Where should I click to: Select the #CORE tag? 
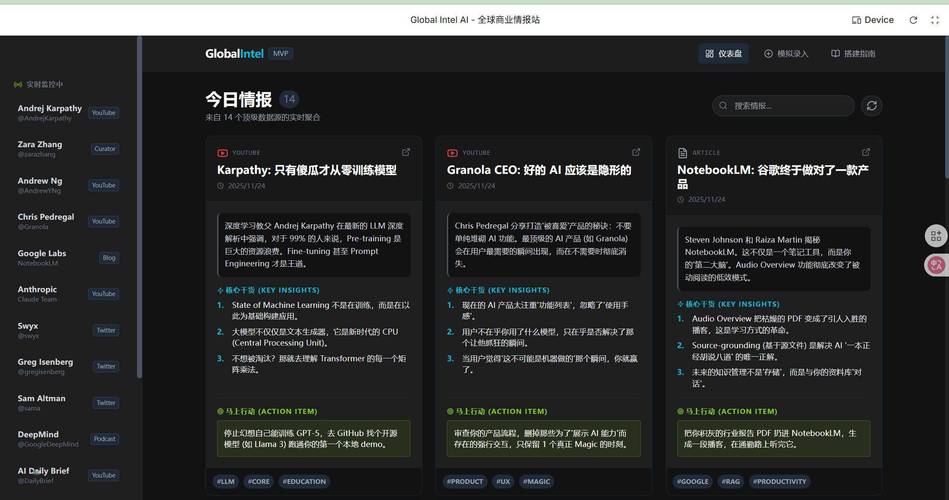(x=258, y=481)
